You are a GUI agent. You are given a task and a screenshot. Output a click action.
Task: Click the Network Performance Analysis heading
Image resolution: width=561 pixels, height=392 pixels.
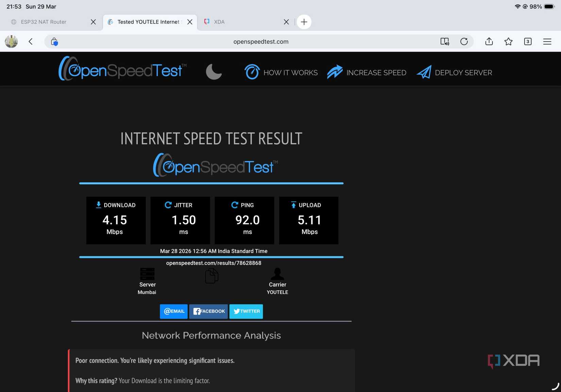pyautogui.click(x=211, y=335)
